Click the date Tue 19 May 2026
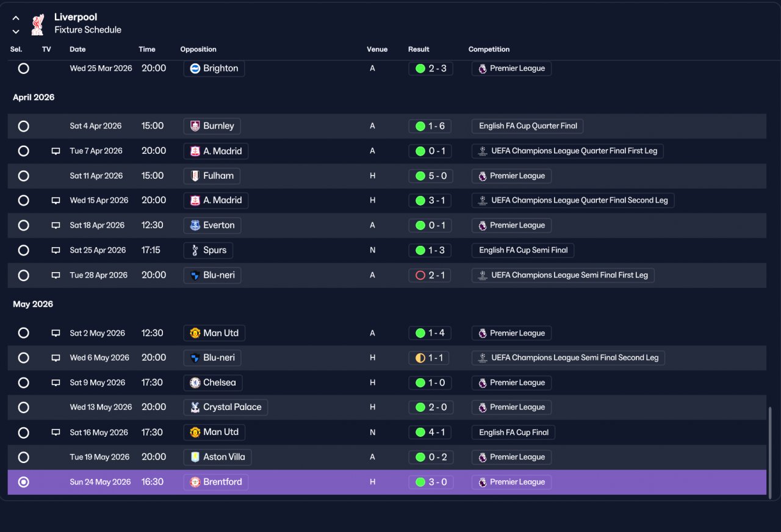781x532 pixels. [x=99, y=457]
